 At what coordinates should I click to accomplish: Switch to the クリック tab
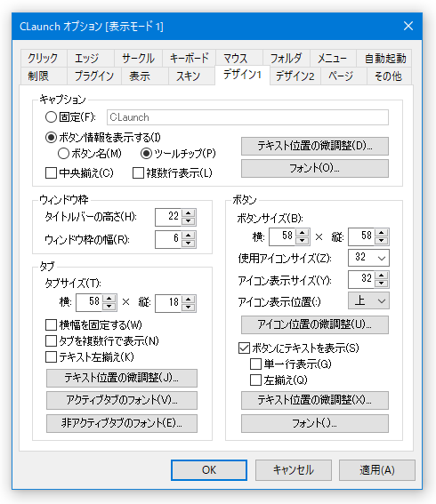[x=43, y=59]
